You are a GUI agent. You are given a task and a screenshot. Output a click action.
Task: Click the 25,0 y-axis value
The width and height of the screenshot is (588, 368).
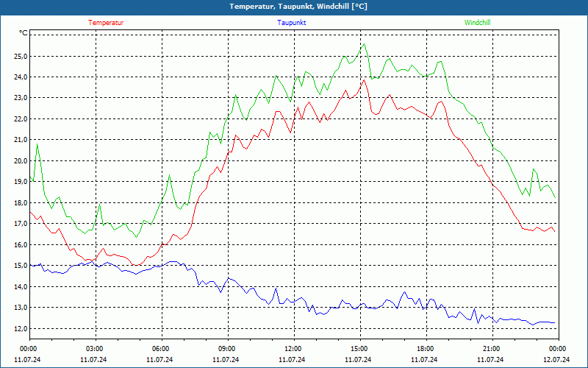[20, 57]
